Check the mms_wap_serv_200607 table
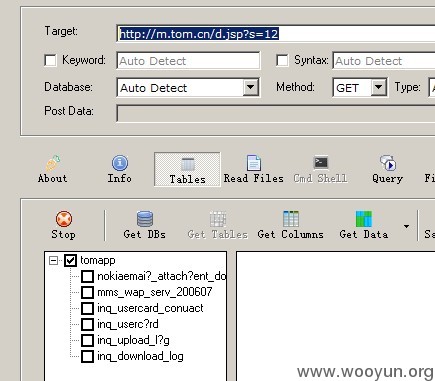This screenshot has width=435, height=381. point(87,292)
